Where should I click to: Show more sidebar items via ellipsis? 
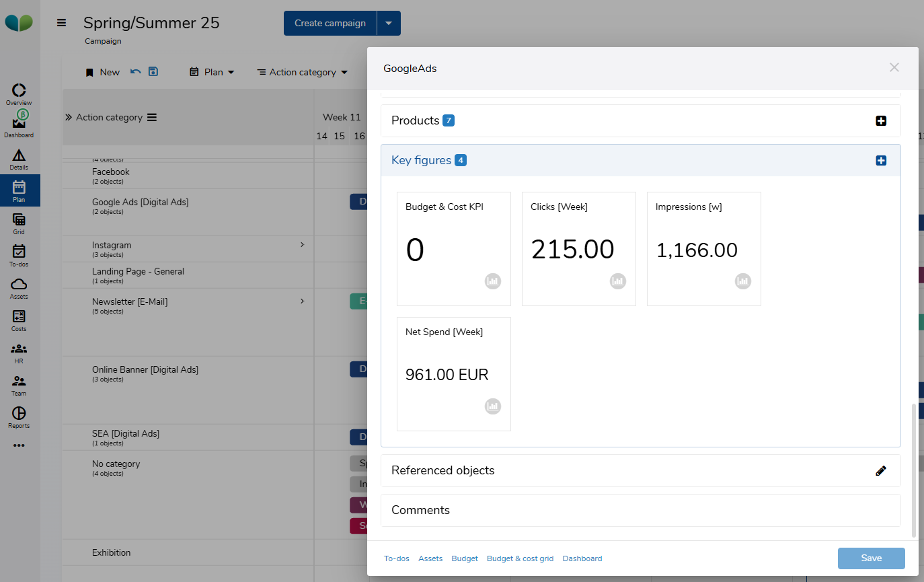(x=19, y=445)
